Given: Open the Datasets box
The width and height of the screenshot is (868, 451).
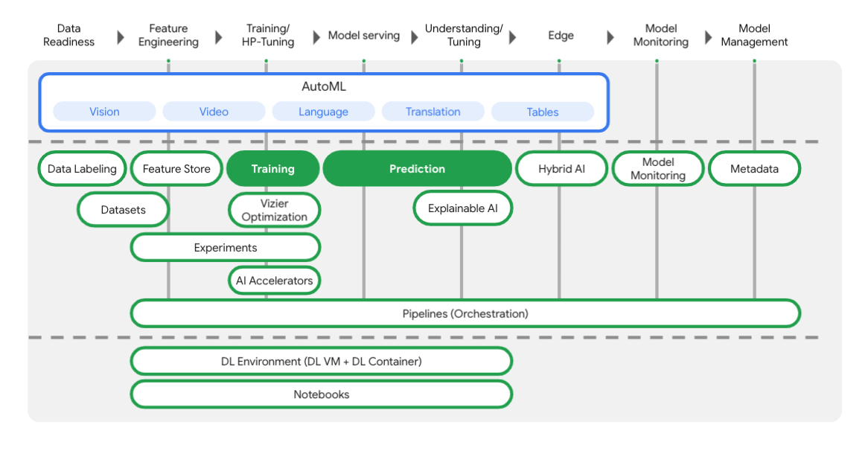Looking at the screenshot, I should tap(123, 210).
